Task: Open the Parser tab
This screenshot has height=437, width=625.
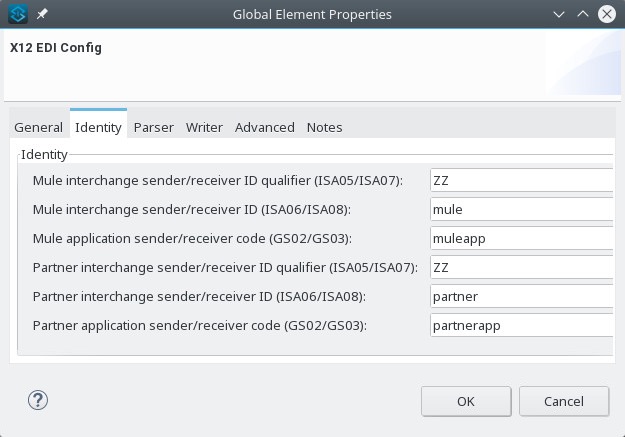Action: tap(153, 128)
